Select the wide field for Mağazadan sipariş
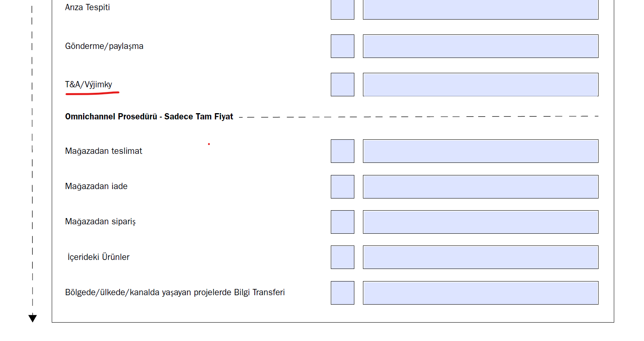Image resolution: width=644 pixels, height=341 pixels. pyautogui.click(x=481, y=222)
